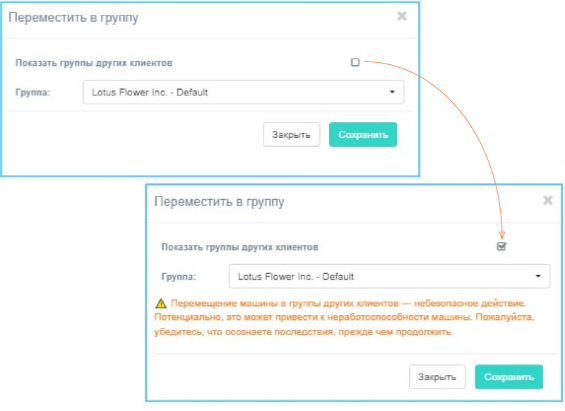Click dropdown arrow of lower Lotus Flower selector

pos(538,276)
